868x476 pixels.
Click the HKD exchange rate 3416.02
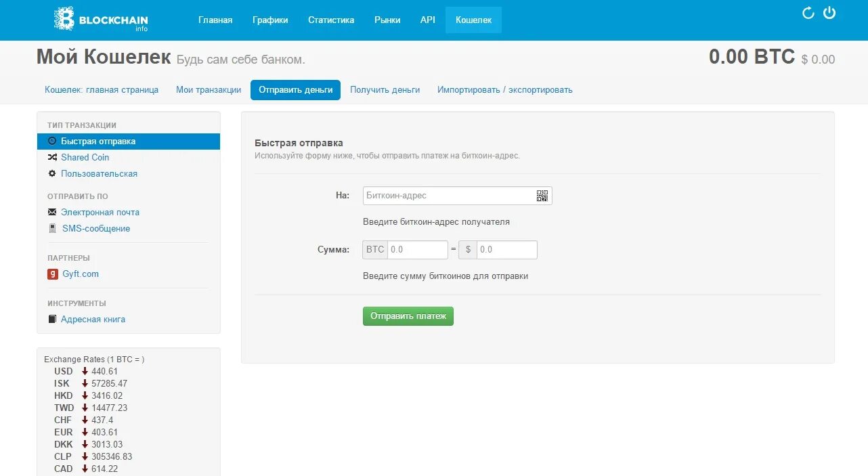(107, 395)
